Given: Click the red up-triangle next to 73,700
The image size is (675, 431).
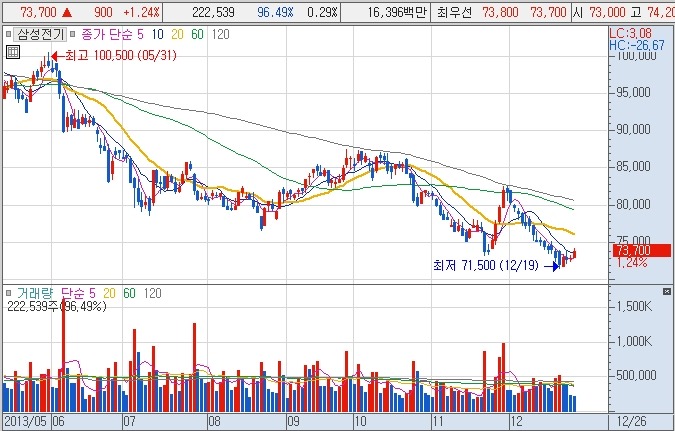Looking at the screenshot, I should [67, 12].
